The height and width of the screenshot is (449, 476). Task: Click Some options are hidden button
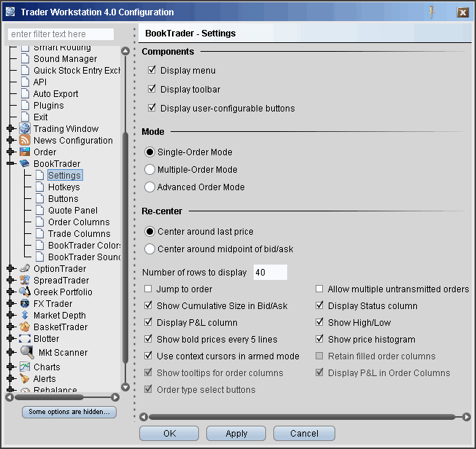pos(69,412)
